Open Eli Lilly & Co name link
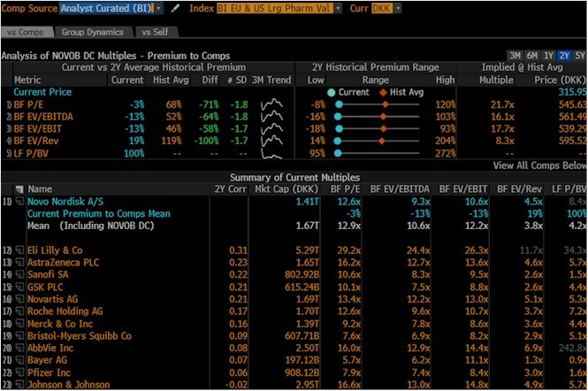The image size is (588, 391). (55, 250)
